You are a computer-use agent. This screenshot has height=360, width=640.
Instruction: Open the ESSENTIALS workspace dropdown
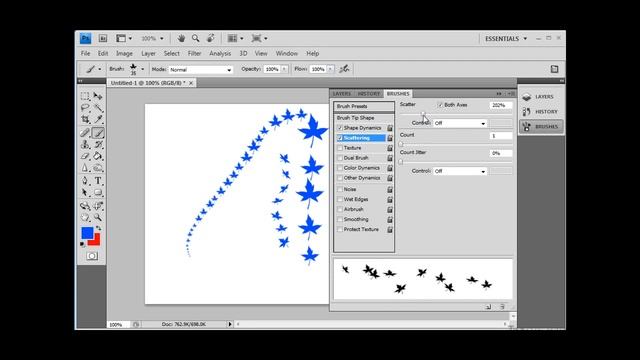click(506, 38)
